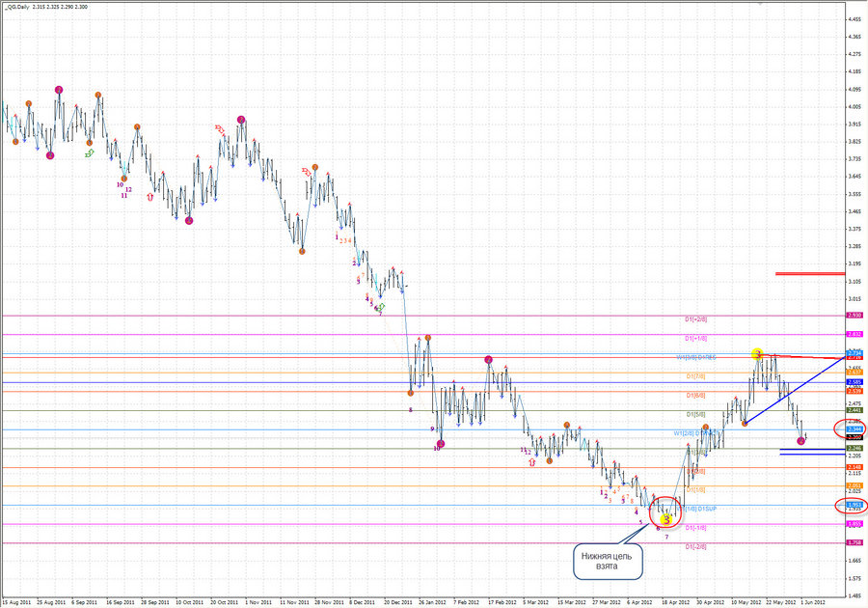Select the yellow 3 marker at the May peak
The width and height of the screenshot is (868, 608).
click(759, 354)
